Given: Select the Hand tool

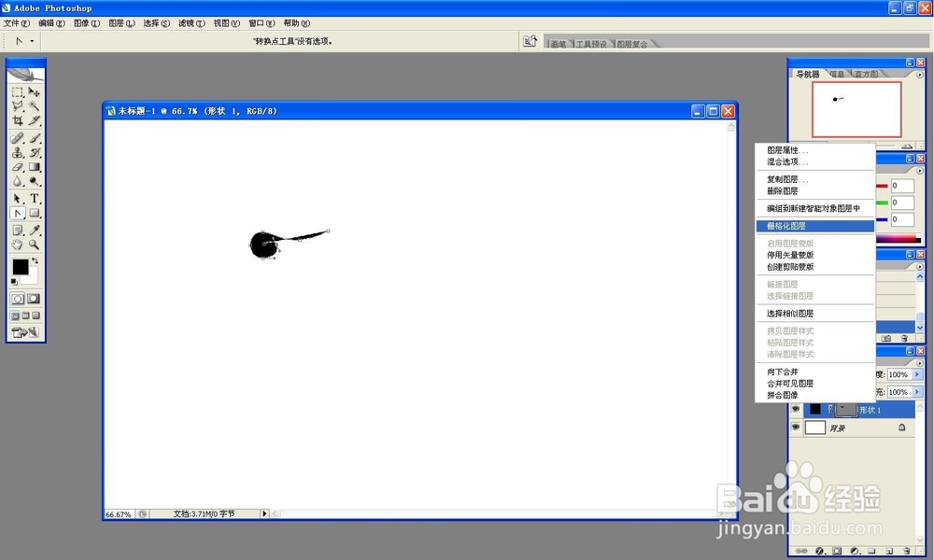Looking at the screenshot, I should (x=17, y=245).
